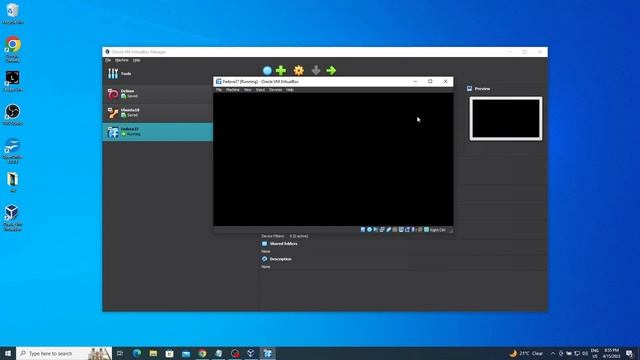This screenshot has width=640, height=360.
Task: Click the optical disc indicator in VM status bar
Action: point(369,230)
